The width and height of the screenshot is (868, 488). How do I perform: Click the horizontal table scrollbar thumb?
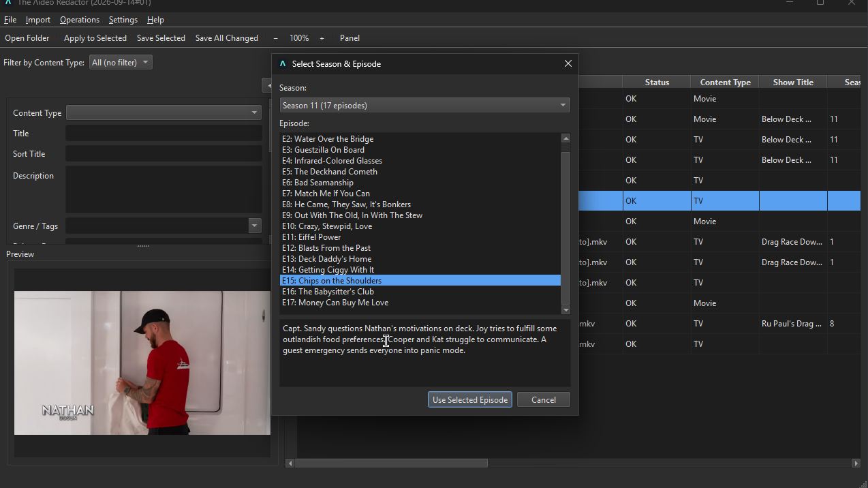[391, 463]
